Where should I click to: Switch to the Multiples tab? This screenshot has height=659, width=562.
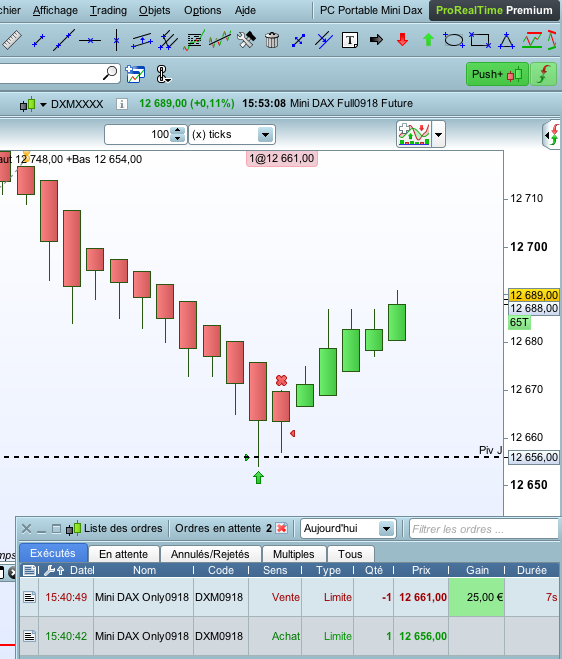(x=293, y=554)
